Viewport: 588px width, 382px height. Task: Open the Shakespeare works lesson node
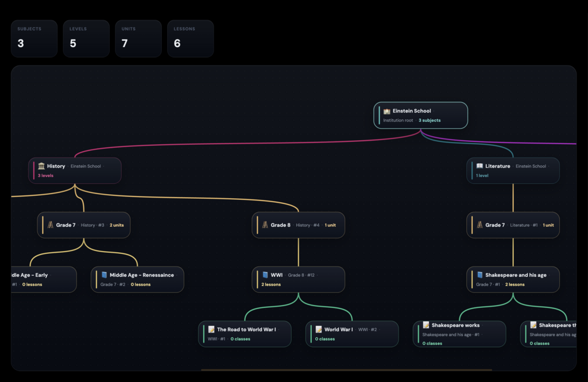tap(459, 334)
